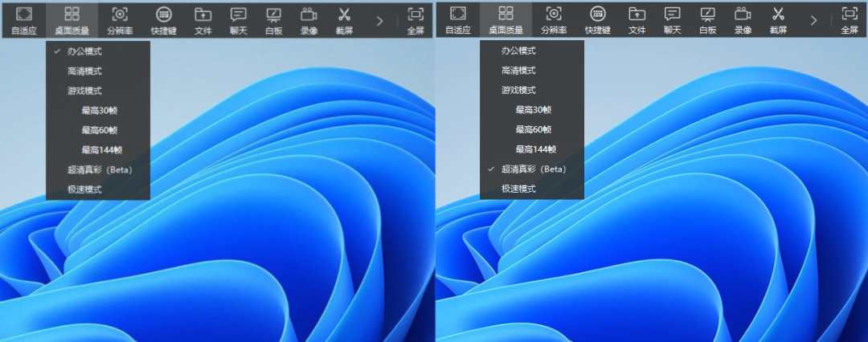Select 最高60帧 in left menu

pyautogui.click(x=98, y=130)
